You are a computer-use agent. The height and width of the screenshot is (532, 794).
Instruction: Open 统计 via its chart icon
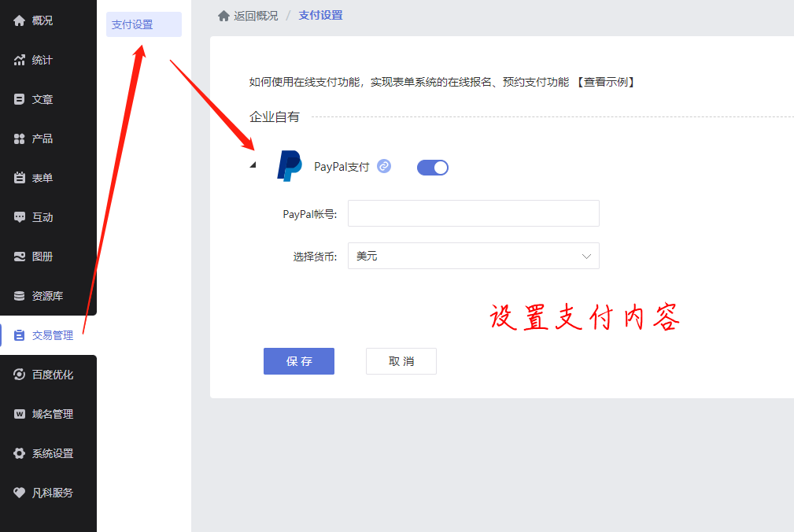pyautogui.click(x=20, y=60)
